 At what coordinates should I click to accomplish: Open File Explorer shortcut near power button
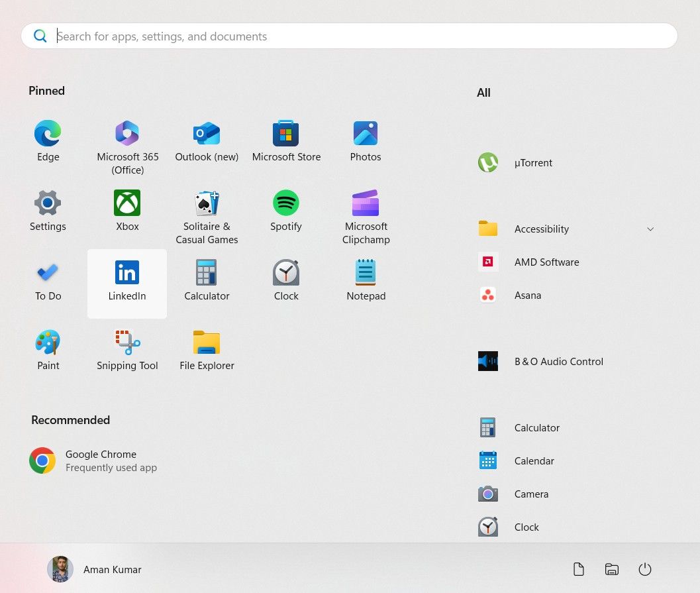coord(612,569)
